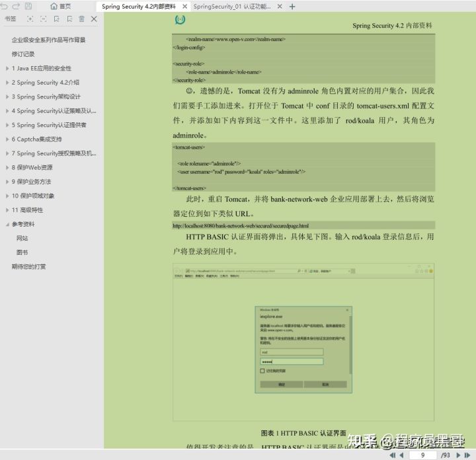Click the redo arrow icon
The width and height of the screenshot is (476, 460).
point(16,6)
